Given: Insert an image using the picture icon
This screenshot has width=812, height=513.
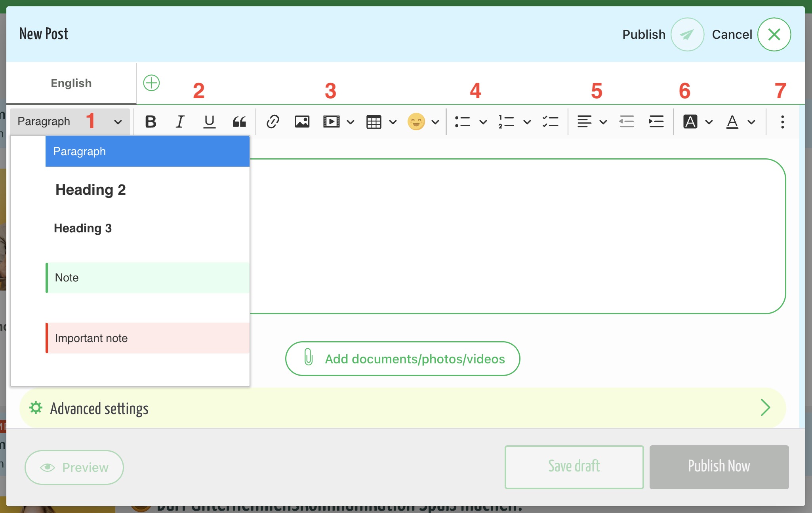Looking at the screenshot, I should [x=302, y=122].
